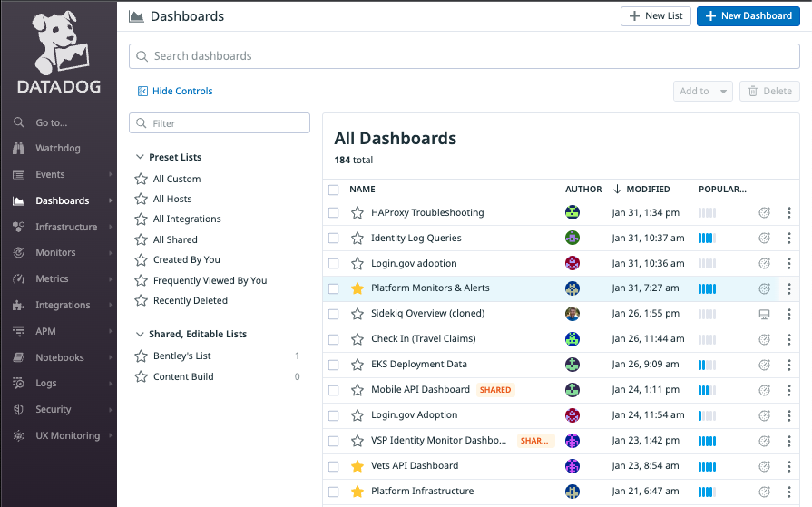Tick the checkbox for Vets API Dashboard

coord(333,466)
